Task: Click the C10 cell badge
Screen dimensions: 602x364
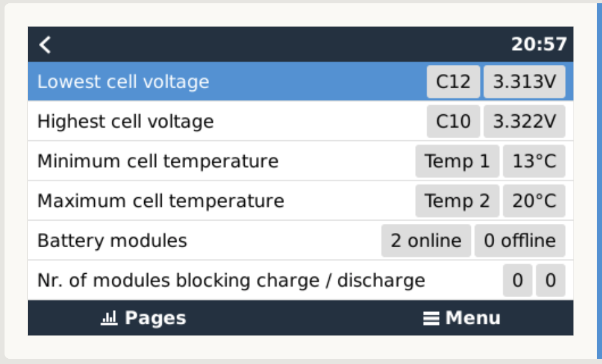Action: pos(453,121)
